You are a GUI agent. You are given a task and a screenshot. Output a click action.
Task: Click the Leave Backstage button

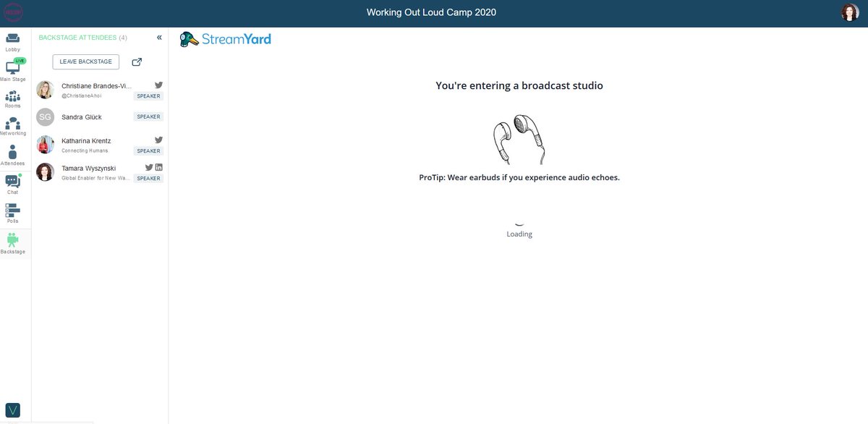[86, 62]
